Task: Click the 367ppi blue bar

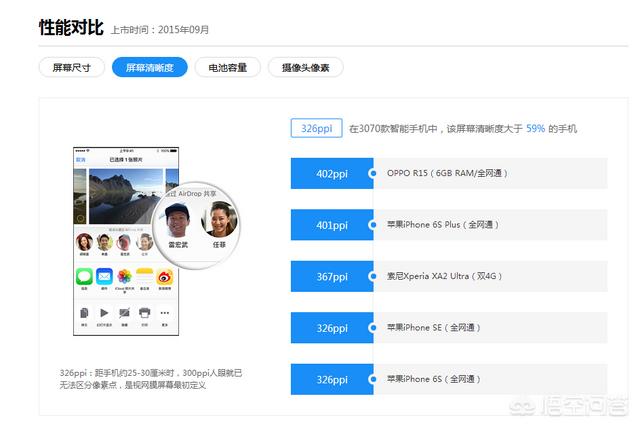Action: (x=332, y=276)
